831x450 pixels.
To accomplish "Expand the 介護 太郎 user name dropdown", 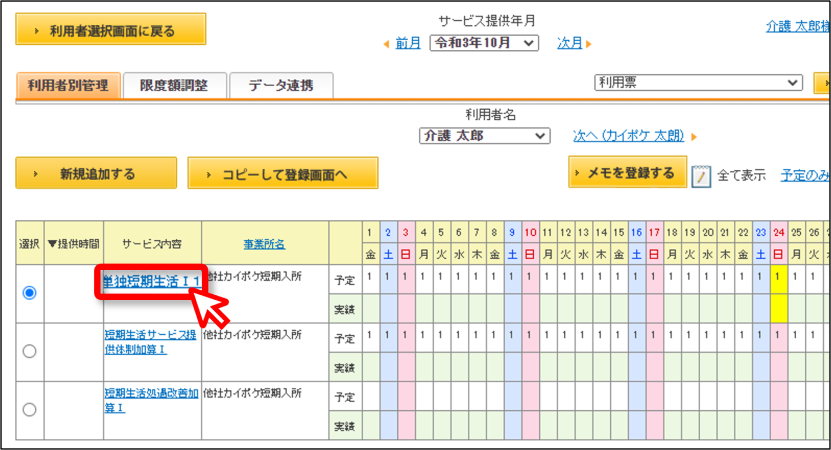I will pos(484,136).
